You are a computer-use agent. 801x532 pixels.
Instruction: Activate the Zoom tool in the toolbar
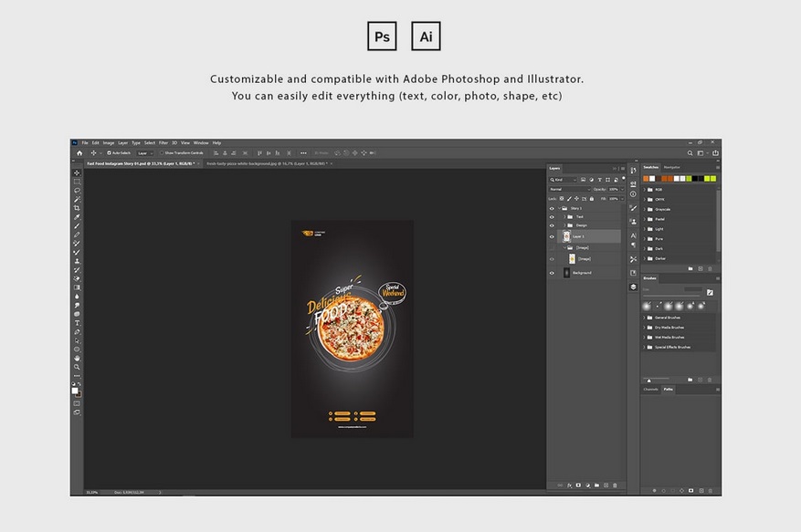pos(77,367)
